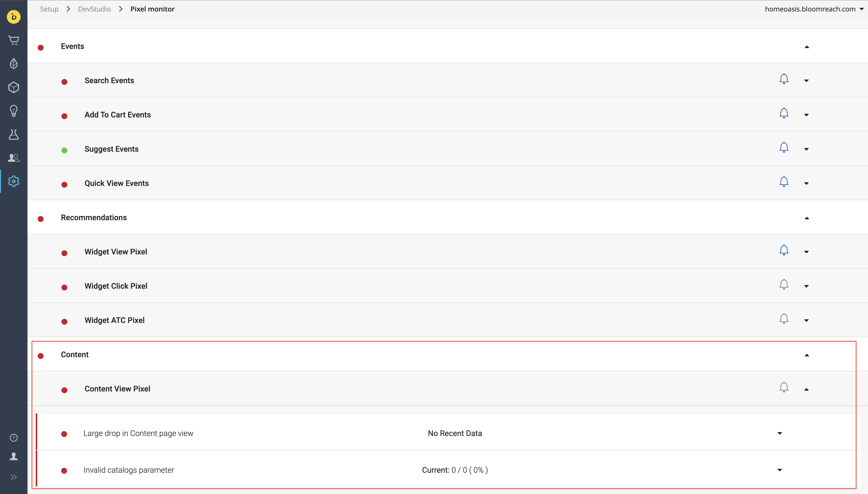The image size is (868, 494).
Task: Click the gear setup sidebar icon
Action: [x=13, y=181]
